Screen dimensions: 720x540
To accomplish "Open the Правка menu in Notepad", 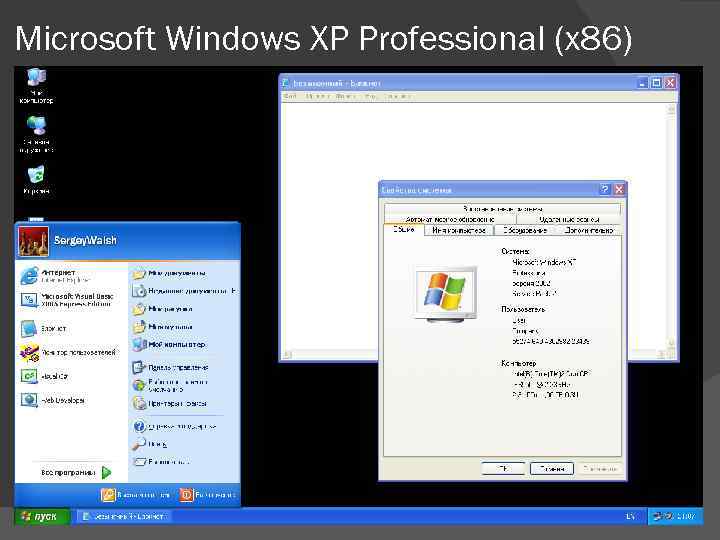I will pos(317,96).
